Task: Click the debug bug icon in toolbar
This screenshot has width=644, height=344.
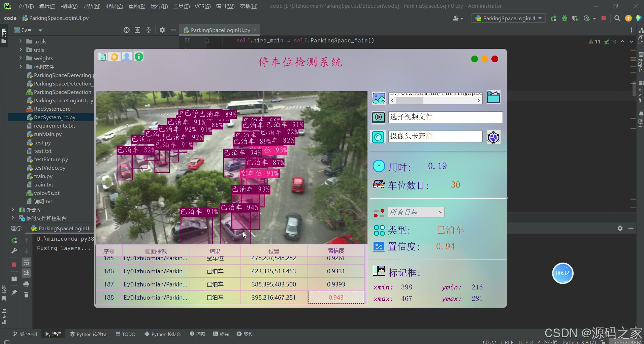Action: (x=565, y=19)
